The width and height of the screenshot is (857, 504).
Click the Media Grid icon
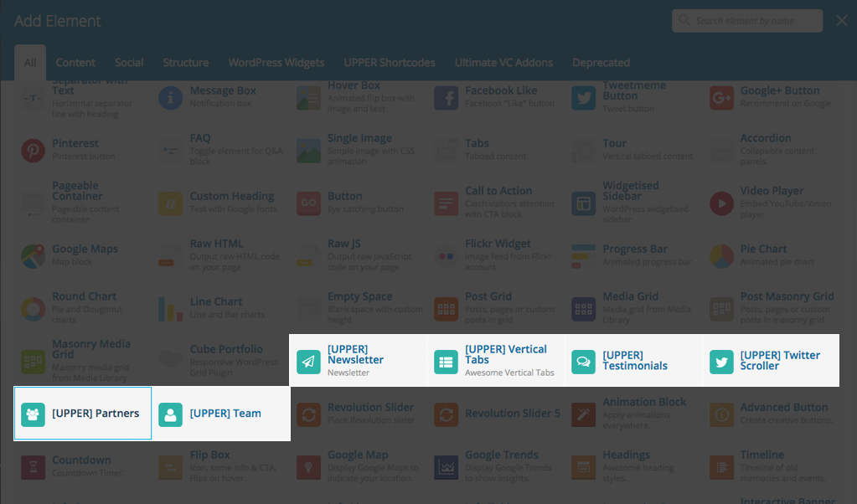[x=584, y=309]
